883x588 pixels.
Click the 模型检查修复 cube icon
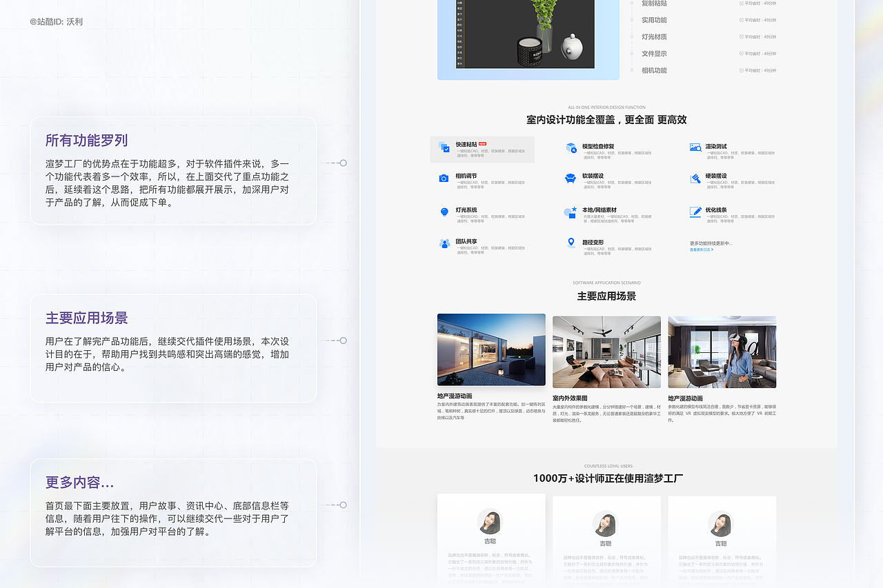pyautogui.click(x=571, y=148)
